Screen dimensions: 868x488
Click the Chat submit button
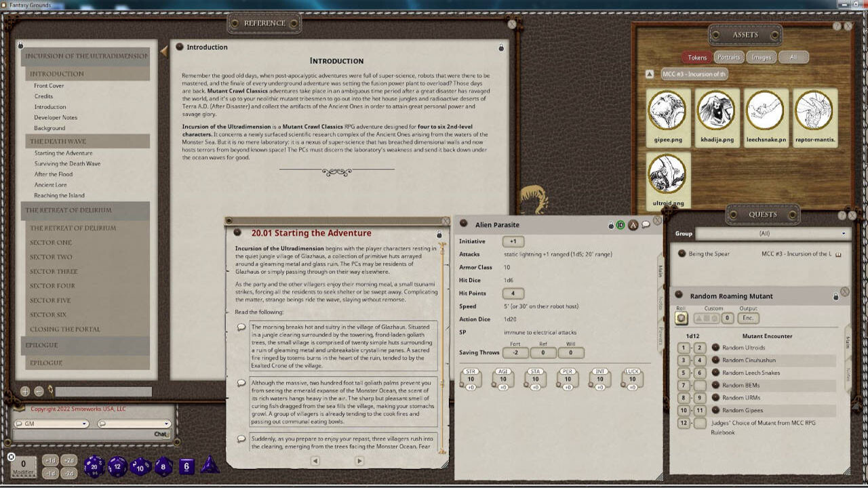pos(161,432)
